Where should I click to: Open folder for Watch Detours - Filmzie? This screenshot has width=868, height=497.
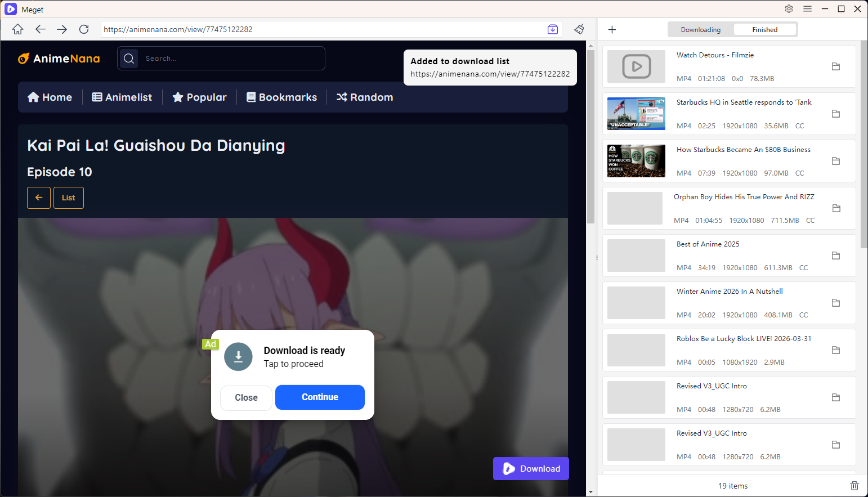click(836, 66)
